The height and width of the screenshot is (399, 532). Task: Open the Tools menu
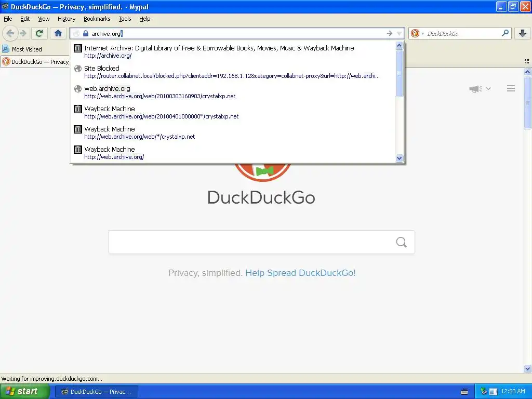tap(125, 19)
